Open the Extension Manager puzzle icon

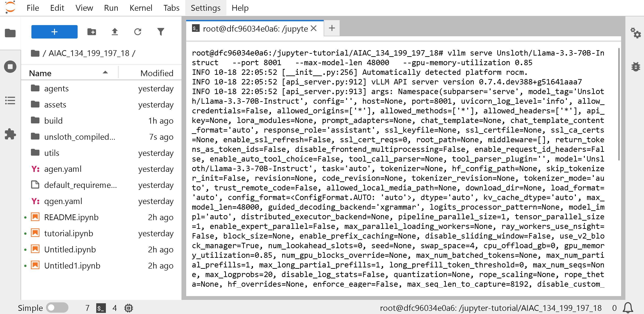(10, 134)
